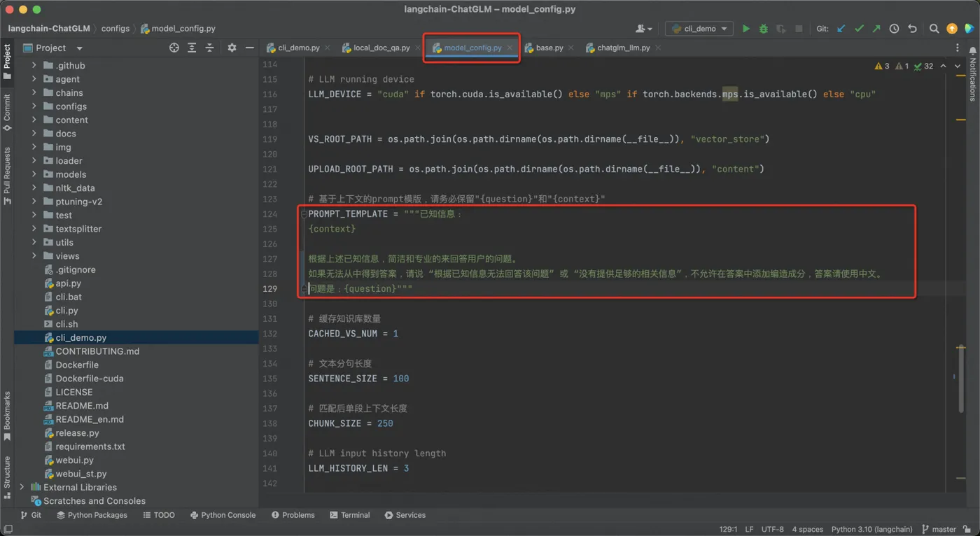Collapse all in the Project panel toolbar
Viewport: 980px width, 536px height.
click(x=209, y=48)
